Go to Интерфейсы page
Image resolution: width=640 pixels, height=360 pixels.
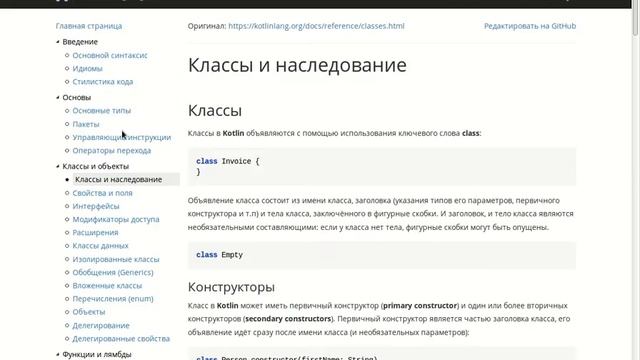pos(96,206)
